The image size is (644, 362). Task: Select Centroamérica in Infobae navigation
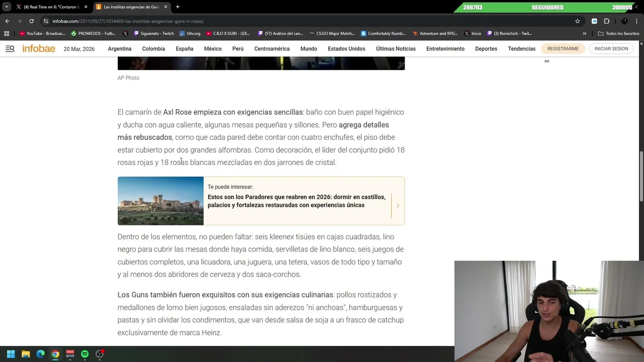click(272, 49)
